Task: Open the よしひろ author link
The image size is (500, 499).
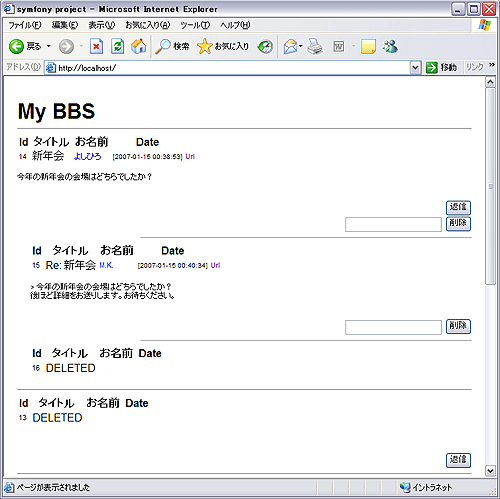Action: (x=87, y=156)
